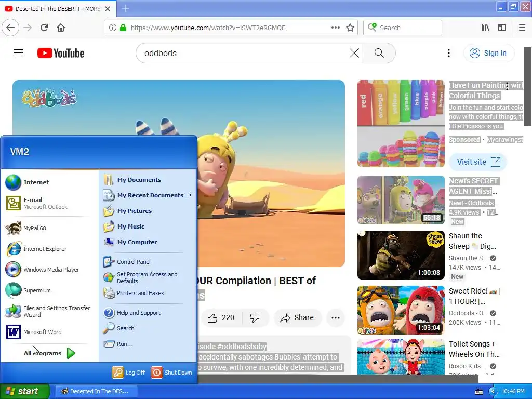Dislike the video
The image size is (532, 399).
[x=255, y=318]
